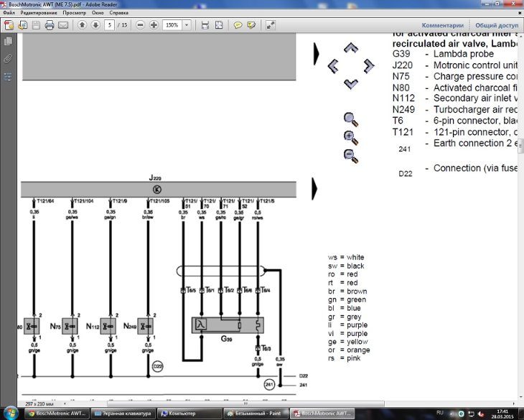Open the zoom level dropdown arrow
The height and width of the screenshot is (420, 524).
(187, 25)
